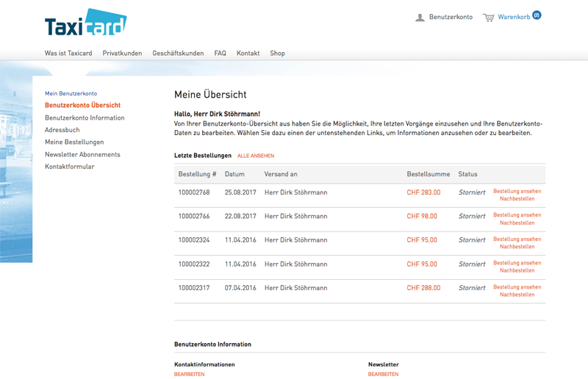The width and height of the screenshot is (588, 379).
Task: Select Geschäftskunden in navigation bar
Action: pos(178,54)
